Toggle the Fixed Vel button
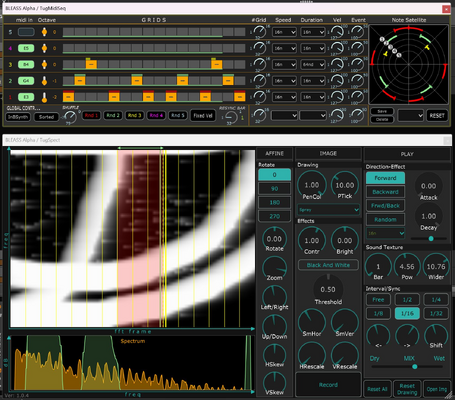 (x=203, y=116)
